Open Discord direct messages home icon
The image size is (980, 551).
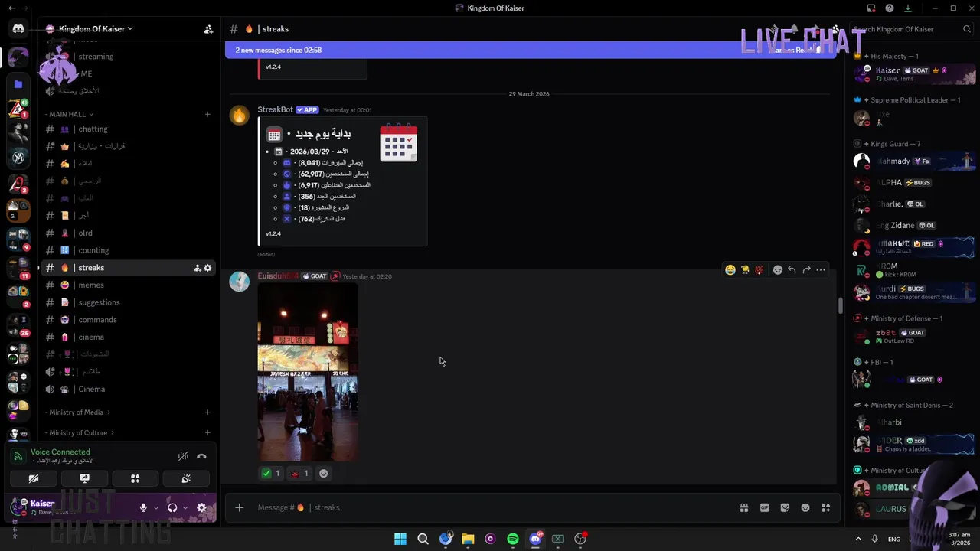coord(18,29)
